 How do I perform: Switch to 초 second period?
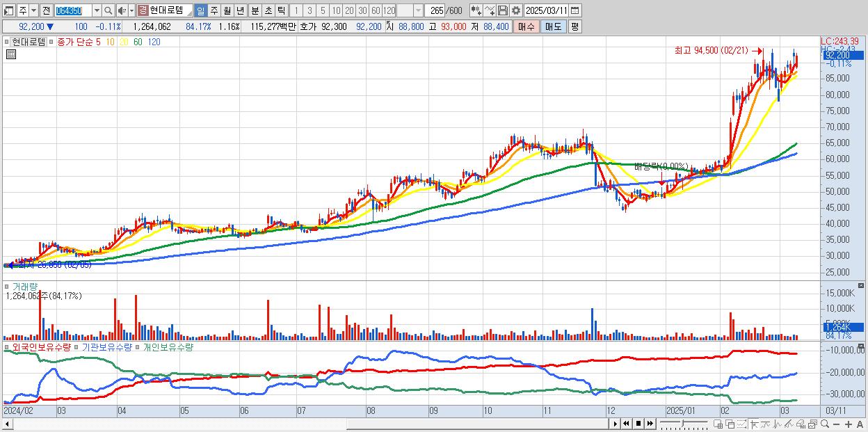tap(268, 10)
